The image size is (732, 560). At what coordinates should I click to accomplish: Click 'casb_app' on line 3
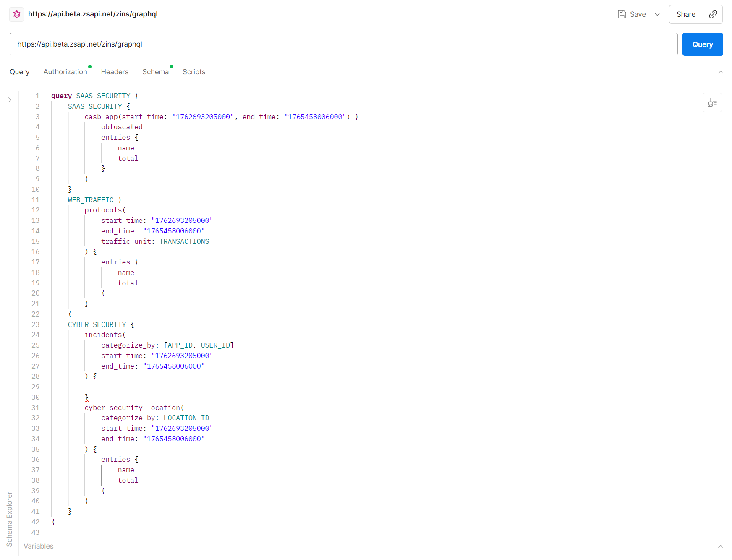tap(101, 117)
